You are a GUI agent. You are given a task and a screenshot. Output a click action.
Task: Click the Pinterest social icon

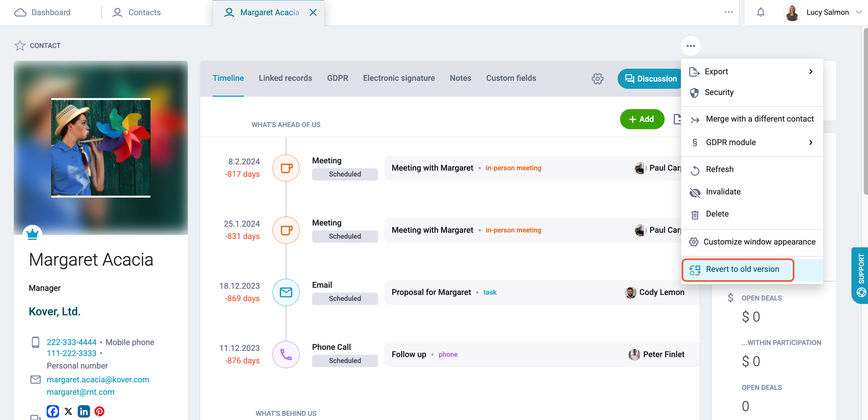click(x=99, y=411)
